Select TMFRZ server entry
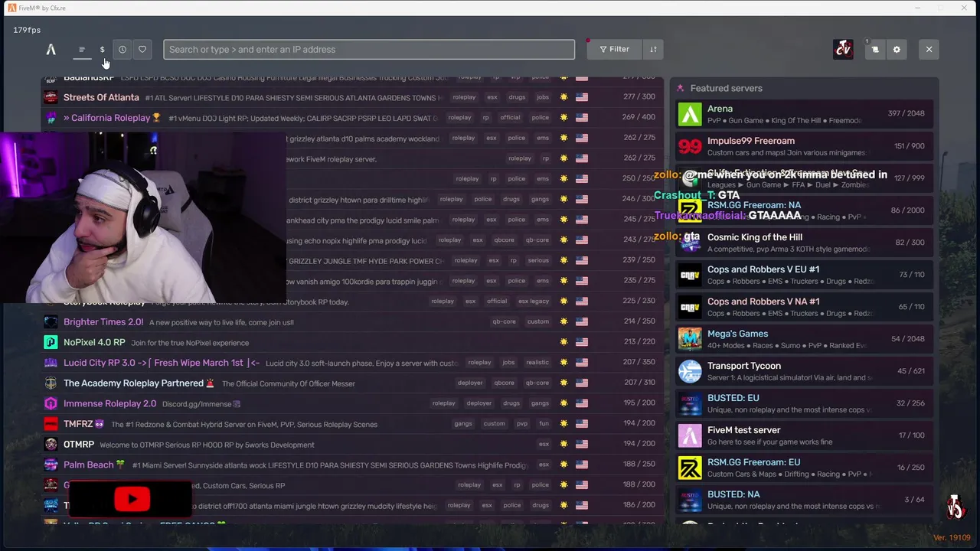The height and width of the screenshot is (551, 980). coord(352,424)
